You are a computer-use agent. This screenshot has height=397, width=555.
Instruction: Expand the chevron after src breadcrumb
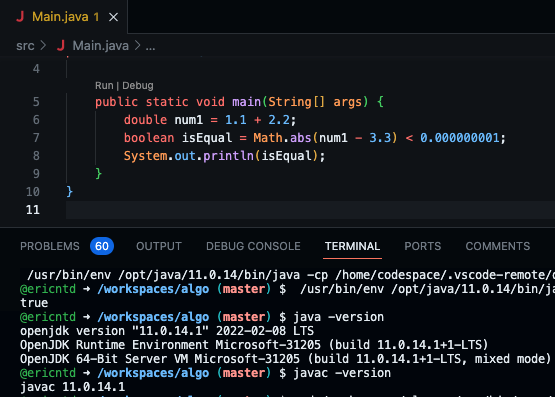click(43, 45)
